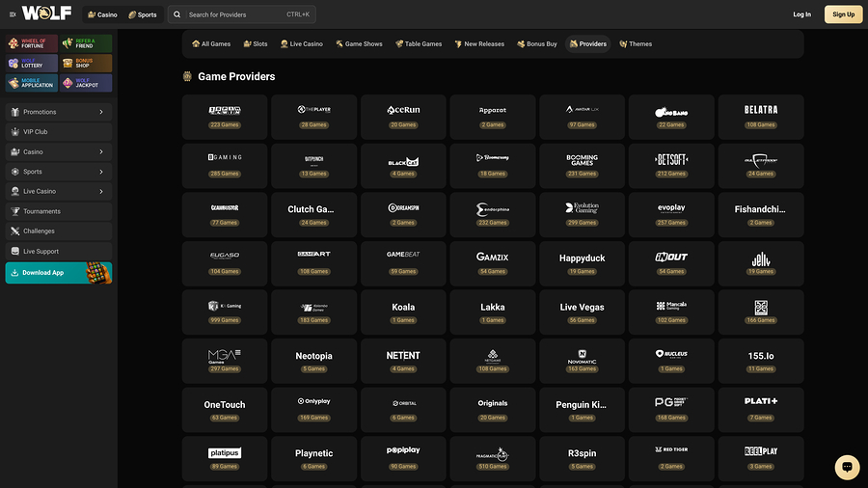The width and height of the screenshot is (868, 488).
Task: Open the Tournaments sidebar link
Action: click(x=59, y=211)
